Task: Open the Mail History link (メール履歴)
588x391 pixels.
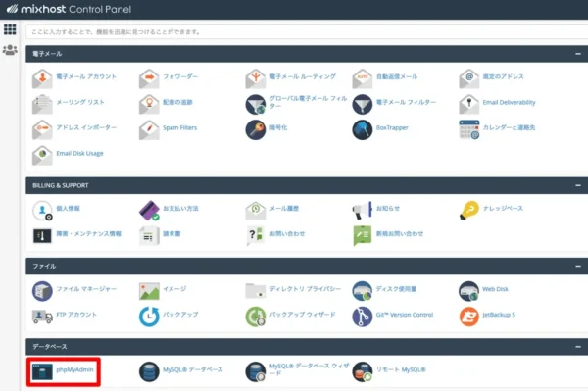Action: click(284, 209)
